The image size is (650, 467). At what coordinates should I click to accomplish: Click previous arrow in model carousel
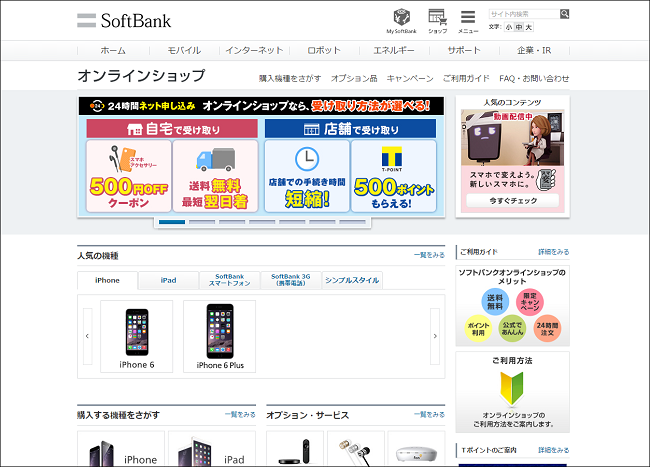[x=87, y=336]
